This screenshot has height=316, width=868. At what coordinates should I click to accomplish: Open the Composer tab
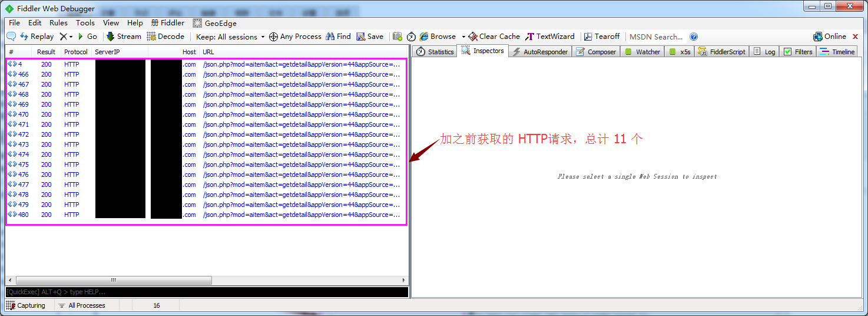click(596, 52)
